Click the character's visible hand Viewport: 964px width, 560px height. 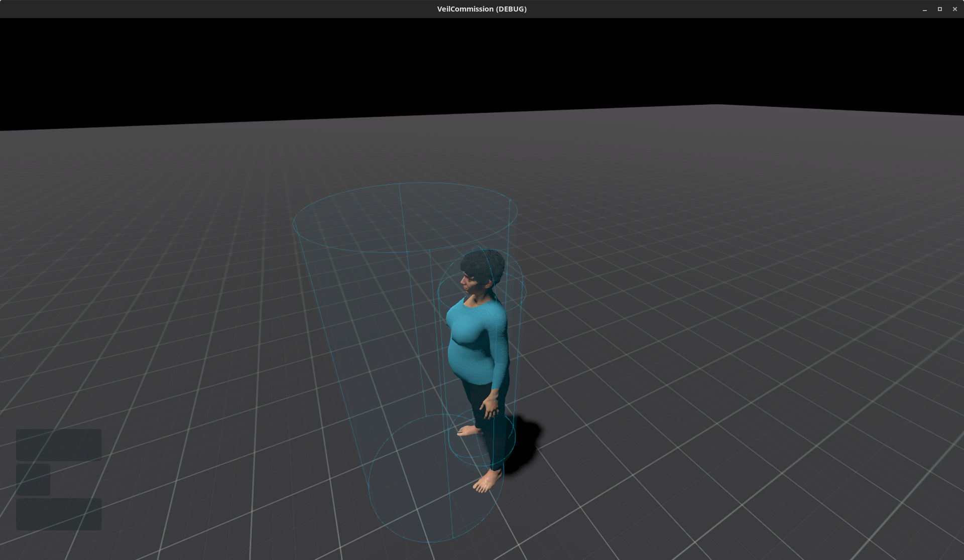[490, 405]
